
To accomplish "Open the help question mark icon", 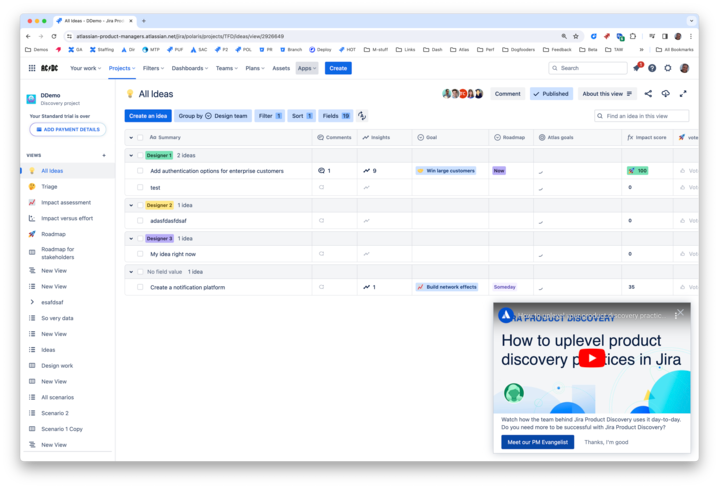I will click(652, 68).
